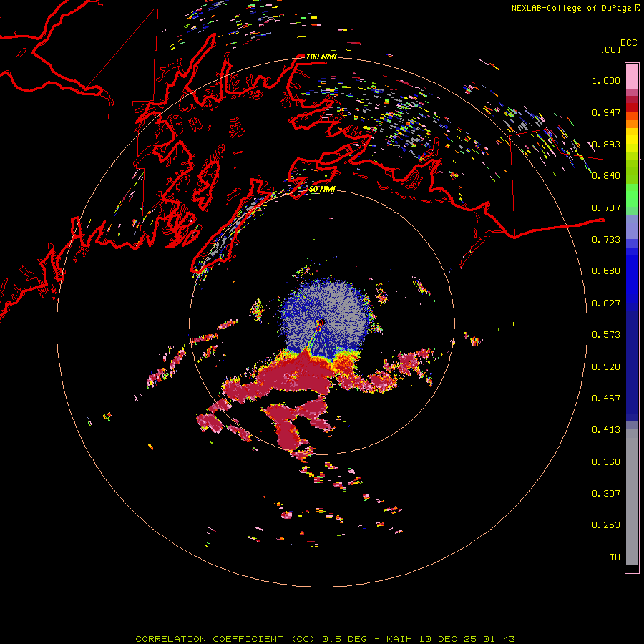644x644 pixels.
Task: Select the 0.627 color scale value
Action: tap(606, 303)
